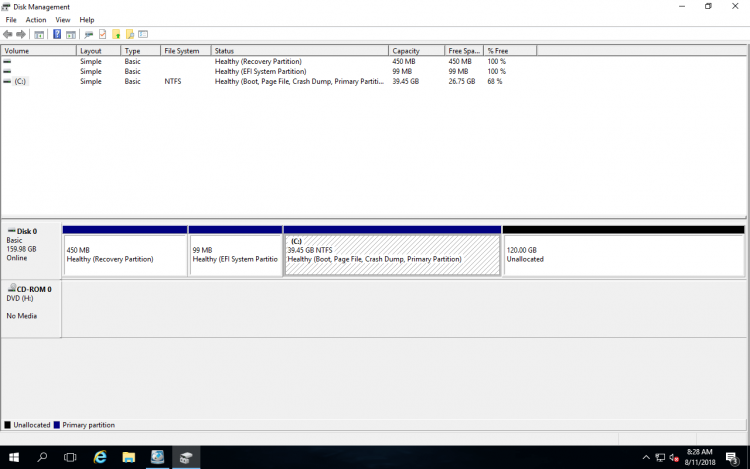Click the magnifier folder toolbar icon
This screenshot has height=469, width=750.
coord(130,34)
